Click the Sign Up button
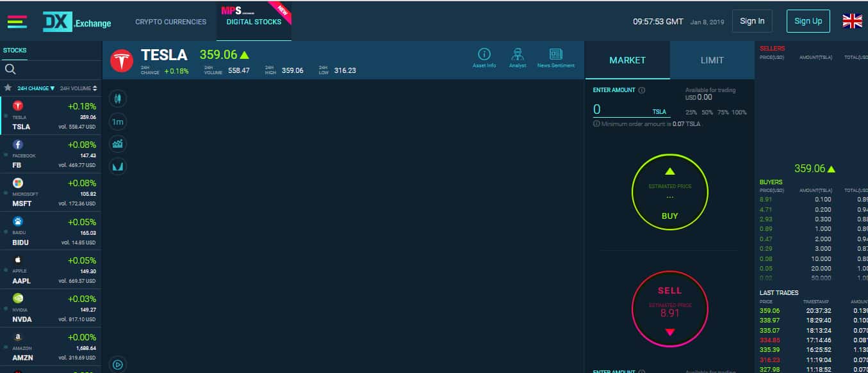 pos(808,21)
